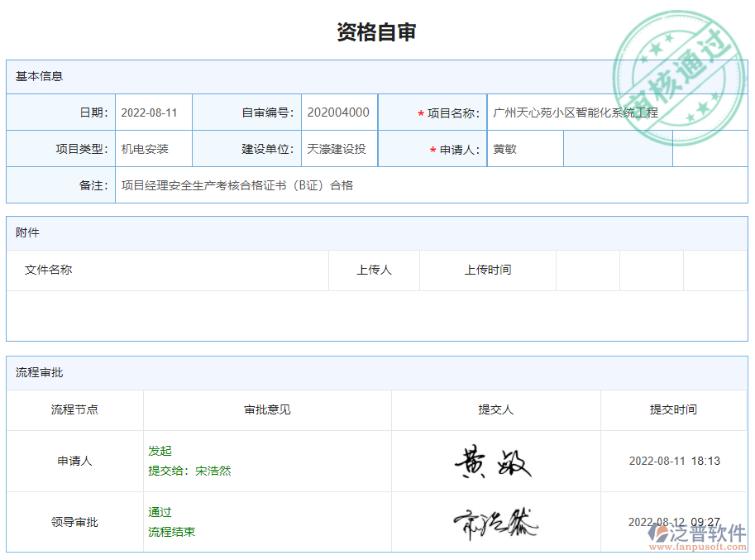Click the 基本信息 section header bar
This screenshot has height=560, width=755.
pos(37,76)
